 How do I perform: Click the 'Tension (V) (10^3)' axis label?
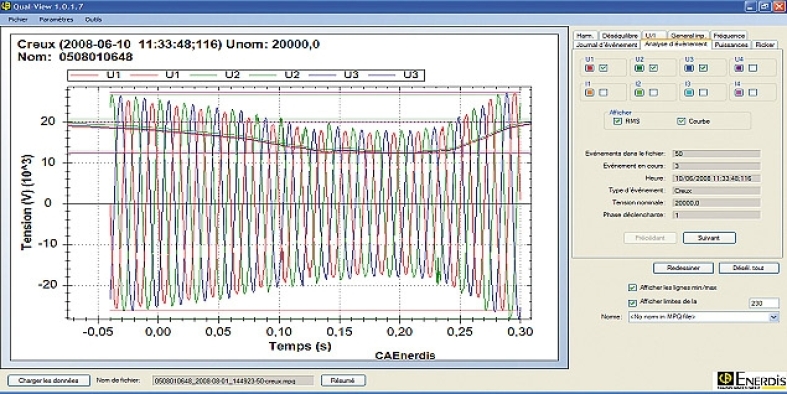coord(27,202)
